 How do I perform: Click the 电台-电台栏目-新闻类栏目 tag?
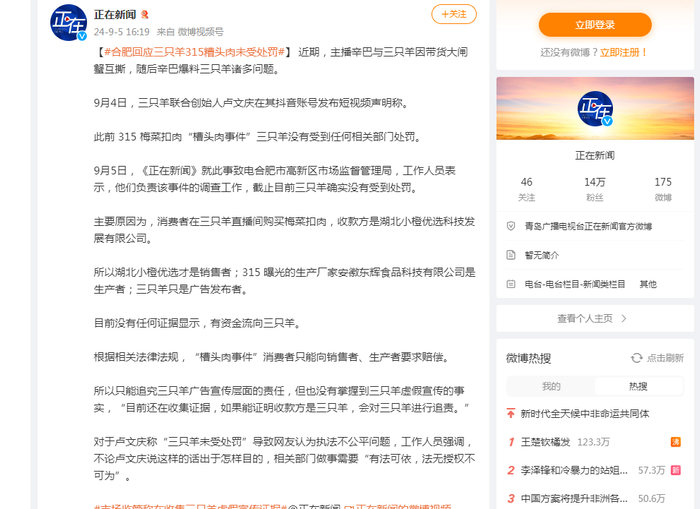(x=575, y=284)
